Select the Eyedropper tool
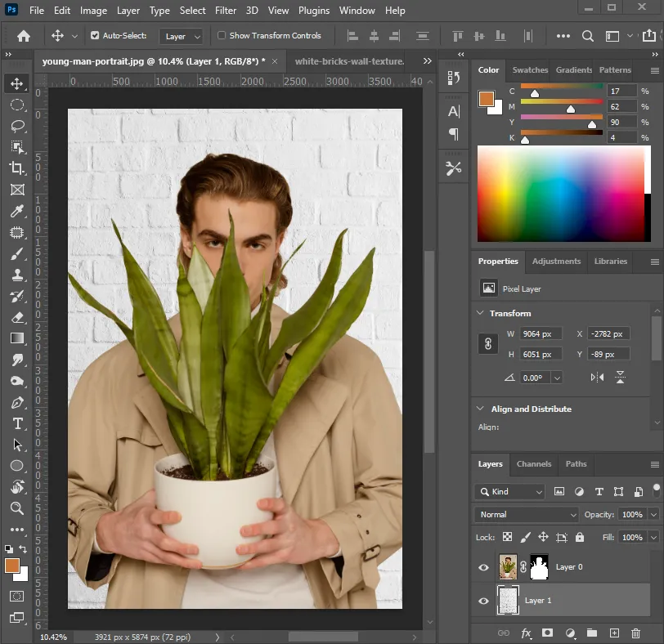664x644 pixels. (x=16, y=211)
